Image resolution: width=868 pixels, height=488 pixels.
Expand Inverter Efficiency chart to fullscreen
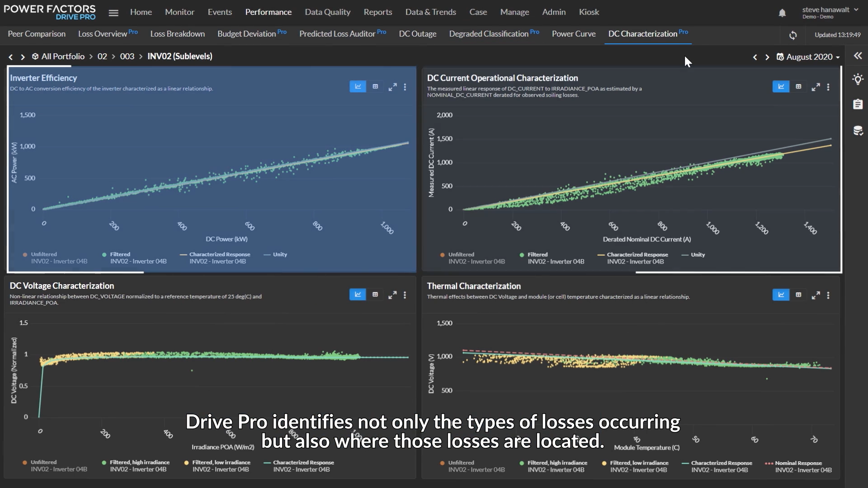point(392,87)
